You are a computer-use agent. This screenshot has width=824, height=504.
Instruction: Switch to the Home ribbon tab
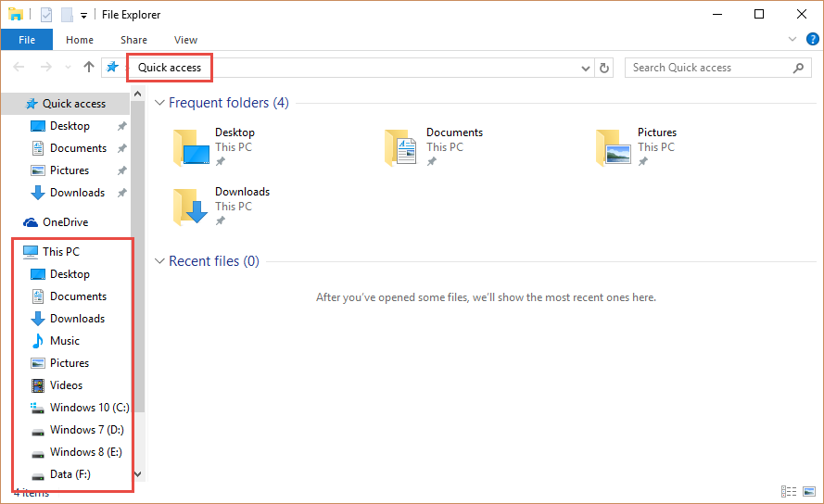pyautogui.click(x=80, y=40)
